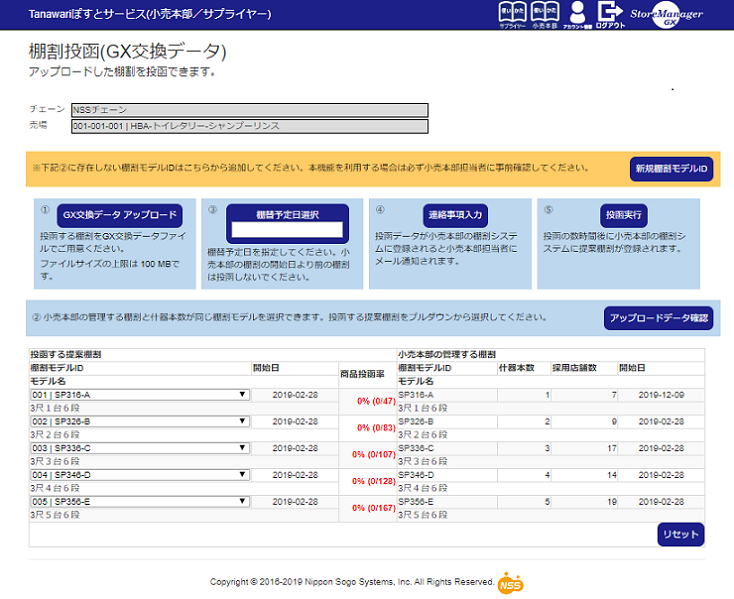This screenshot has height=599, width=734.
Task: Click the GX交換データ アップロード button
Action: [119, 215]
